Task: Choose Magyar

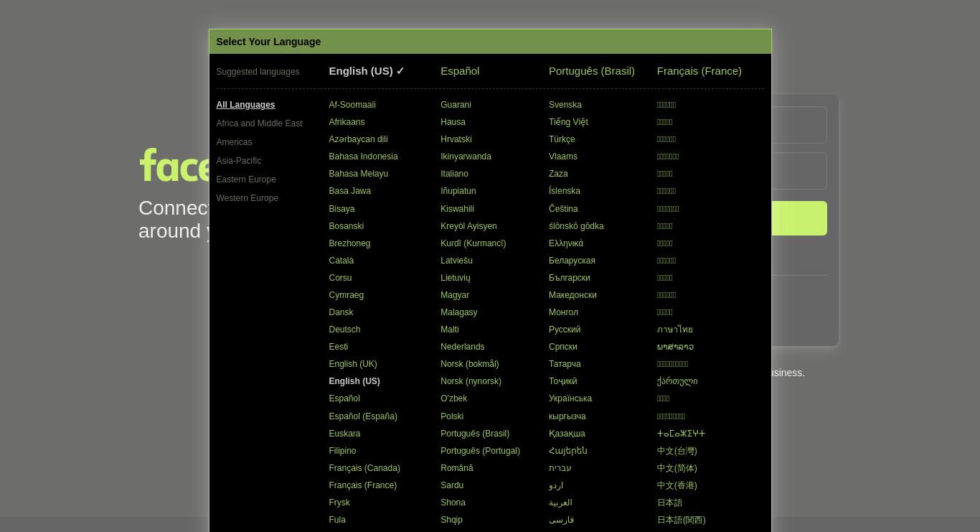Action: tap(455, 295)
